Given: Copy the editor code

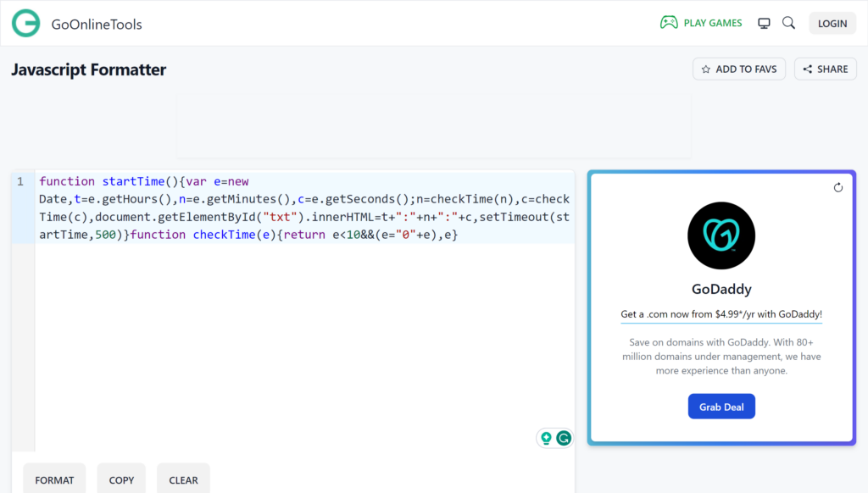Looking at the screenshot, I should pyautogui.click(x=121, y=479).
